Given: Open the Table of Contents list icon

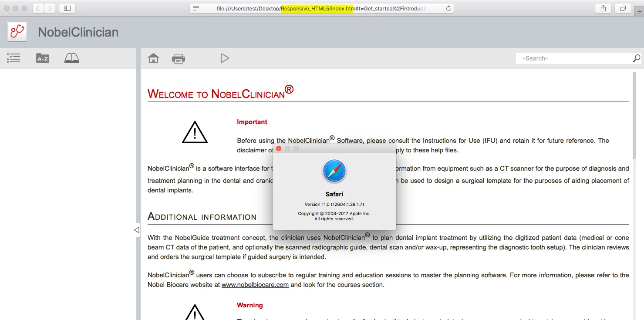Looking at the screenshot, I should tap(13, 58).
